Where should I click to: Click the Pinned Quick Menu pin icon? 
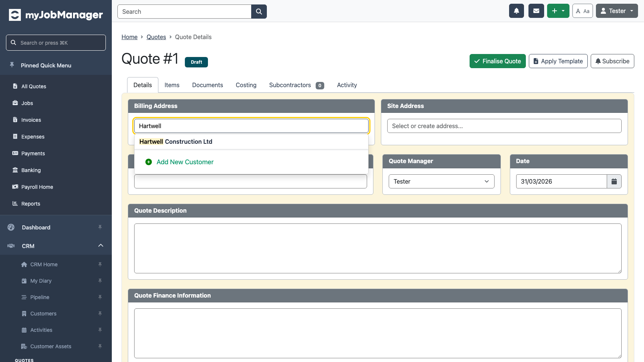pos(12,65)
